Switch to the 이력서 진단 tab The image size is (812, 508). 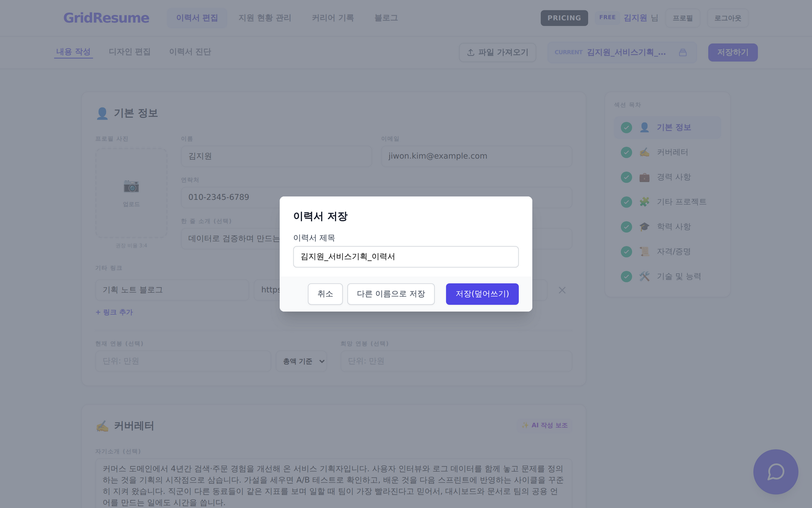(190, 52)
